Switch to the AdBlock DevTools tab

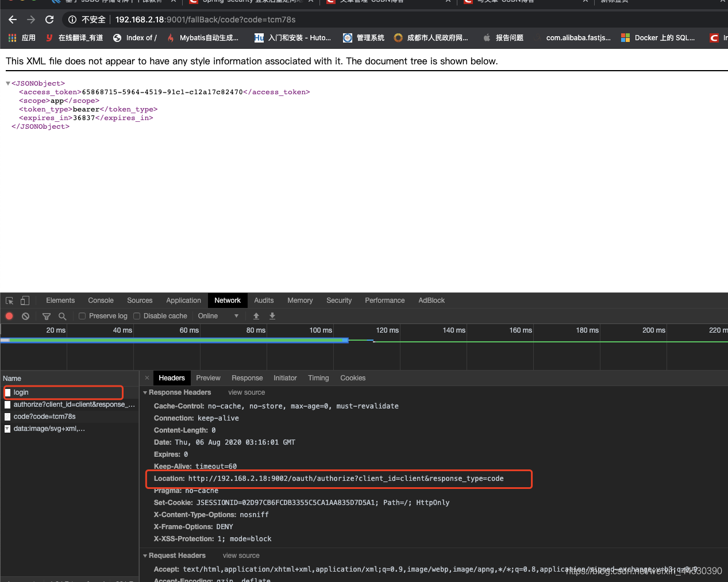[x=432, y=300]
